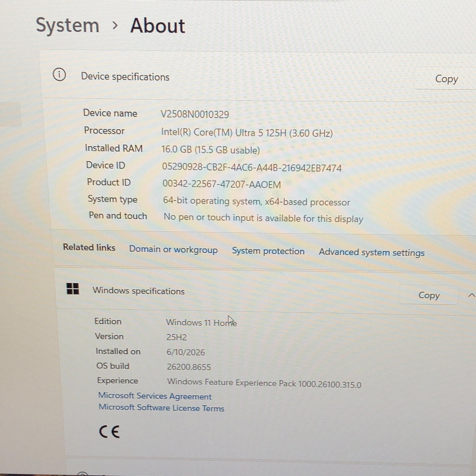Viewport: 476px width, 476px height.
Task: Click the Device specifications info icon
Action: pos(59,75)
